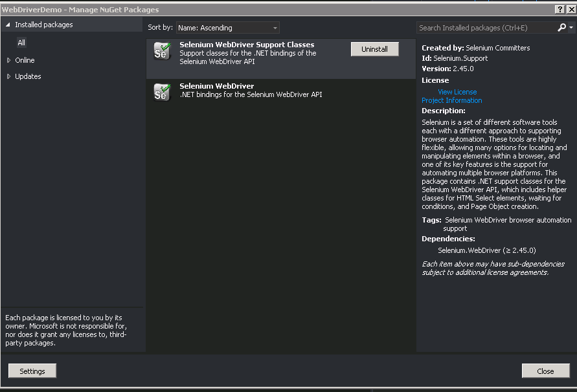The image size is (577, 392).
Task: Uninstall Selenium WebDriver Support Classes
Action: pos(374,49)
